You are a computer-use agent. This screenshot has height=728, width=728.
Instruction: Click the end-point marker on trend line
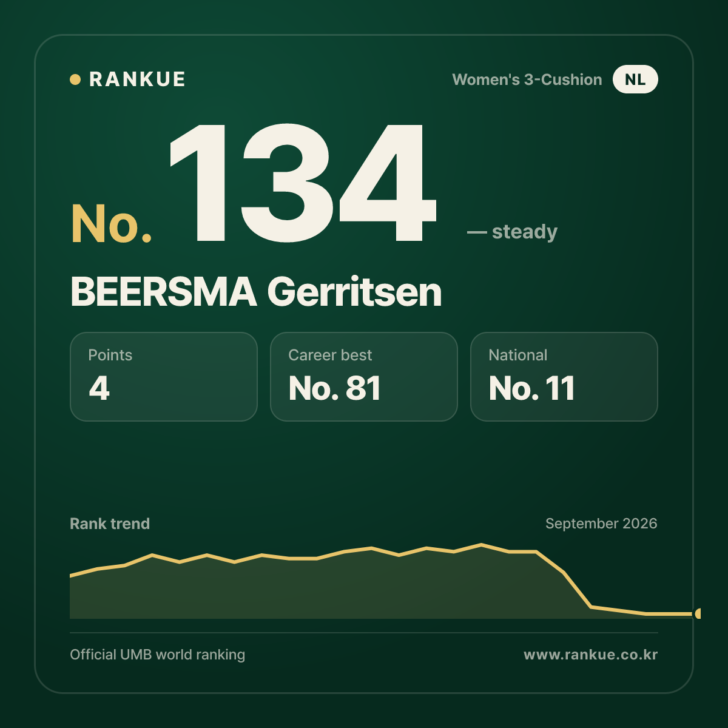(698, 614)
